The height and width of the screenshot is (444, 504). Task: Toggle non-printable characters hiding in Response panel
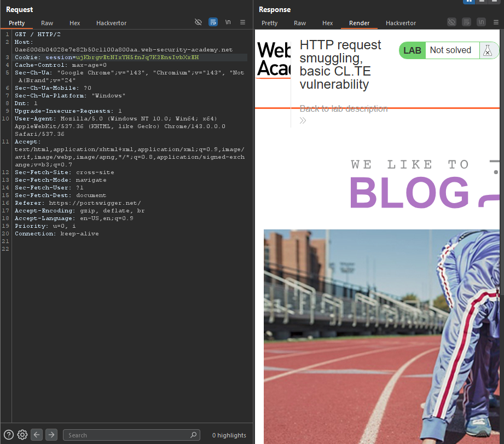pyautogui.click(x=451, y=22)
